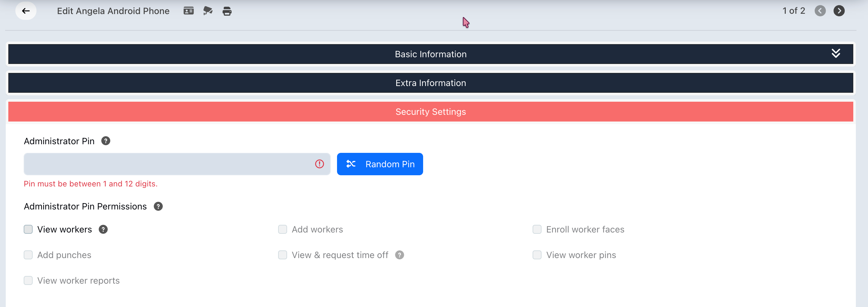This screenshot has width=868, height=307.
Task: Collapse the Security Settings section
Action: tap(430, 111)
